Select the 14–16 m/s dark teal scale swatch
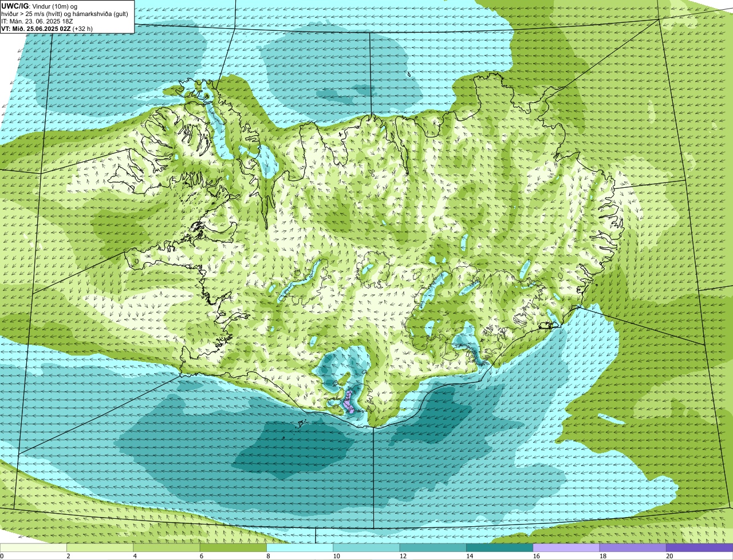The image size is (733, 560). click(x=499, y=547)
